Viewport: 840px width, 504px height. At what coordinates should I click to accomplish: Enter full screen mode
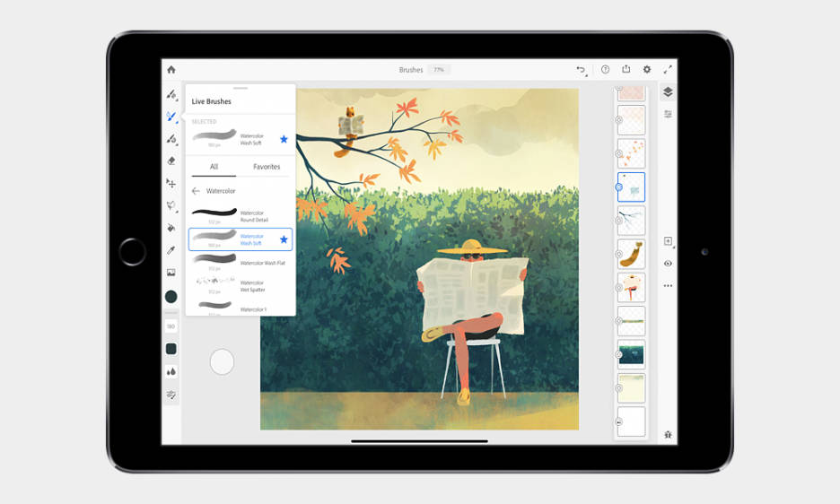pos(668,70)
